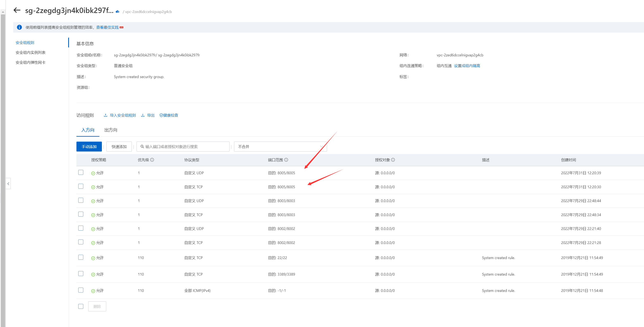Click the 快速添加 button
Screen dimensions: 644x327
pos(119,147)
